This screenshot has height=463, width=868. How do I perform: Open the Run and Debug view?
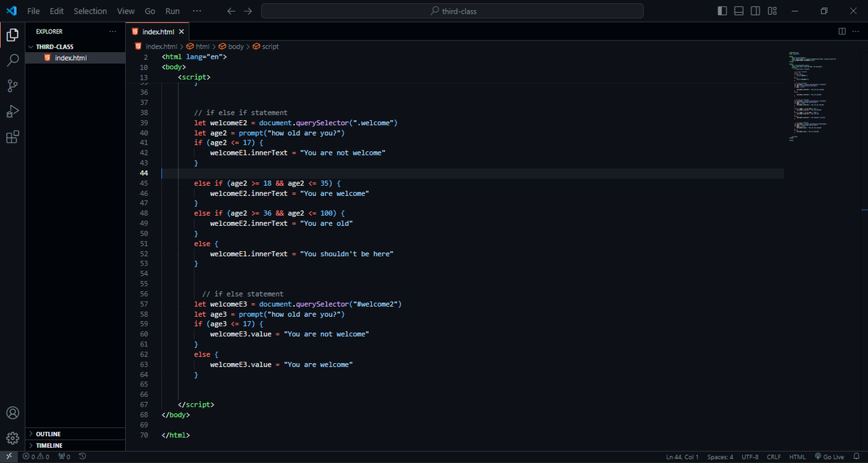pos(12,111)
